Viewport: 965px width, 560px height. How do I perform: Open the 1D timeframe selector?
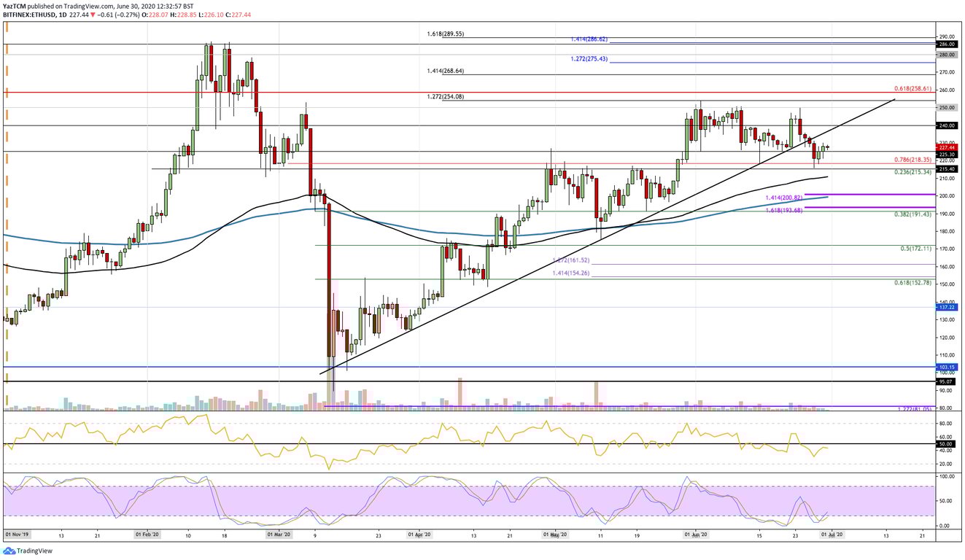[x=63, y=13]
